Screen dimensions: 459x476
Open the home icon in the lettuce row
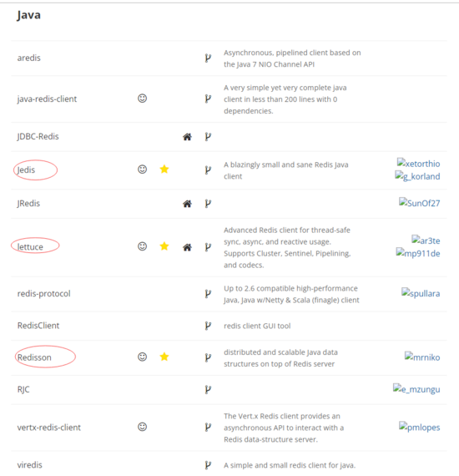point(187,247)
